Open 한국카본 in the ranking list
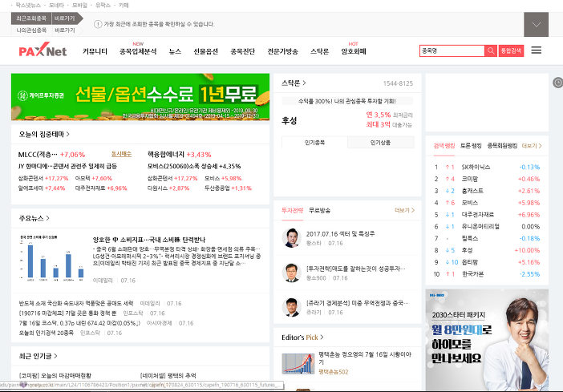The height and width of the screenshot is (392, 563). [472, 274]
